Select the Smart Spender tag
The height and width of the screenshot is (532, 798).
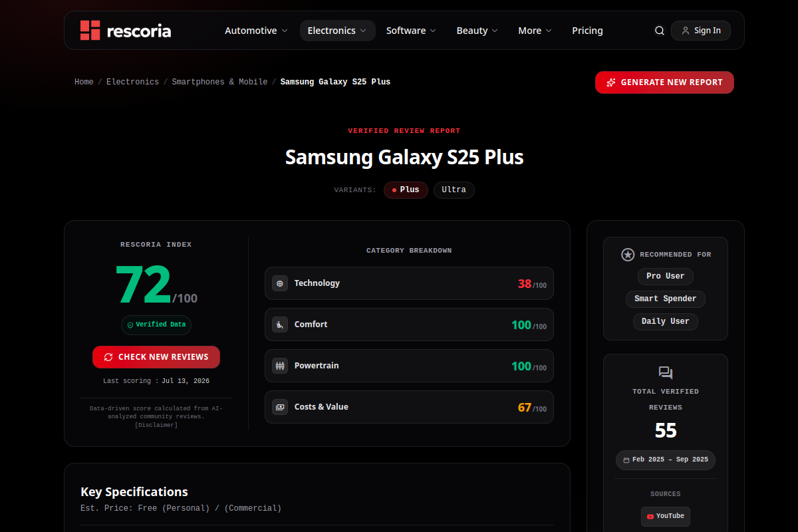(x=666, y=299)
